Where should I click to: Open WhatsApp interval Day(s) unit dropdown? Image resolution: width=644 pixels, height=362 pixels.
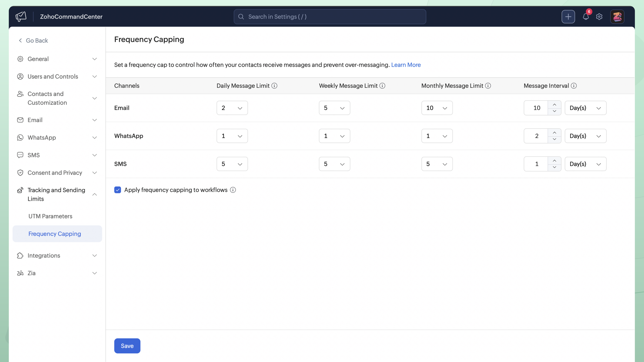586,136
